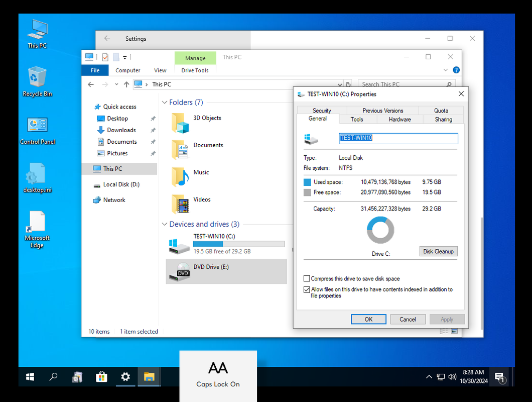Image resolution: width=532 pixels, height=402 pixels.
Task: Collapse the Devices and drives (3) group
Action: [165, 224]
